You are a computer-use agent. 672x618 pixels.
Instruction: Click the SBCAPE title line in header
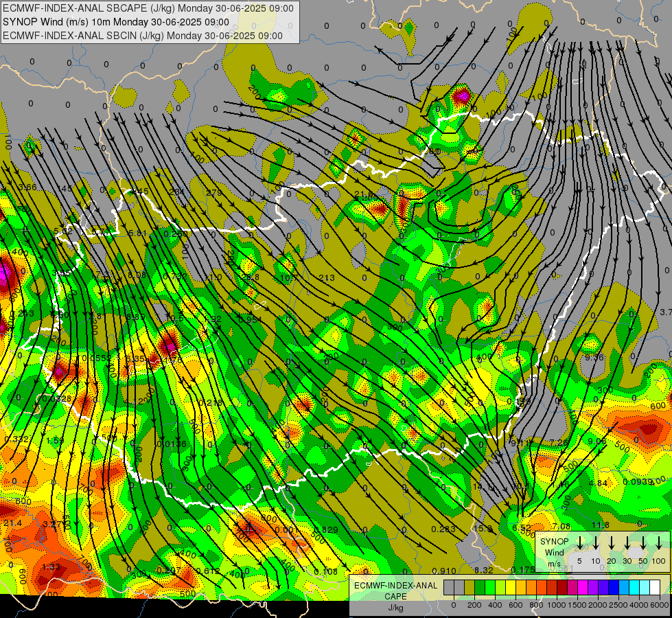point(148,8)
